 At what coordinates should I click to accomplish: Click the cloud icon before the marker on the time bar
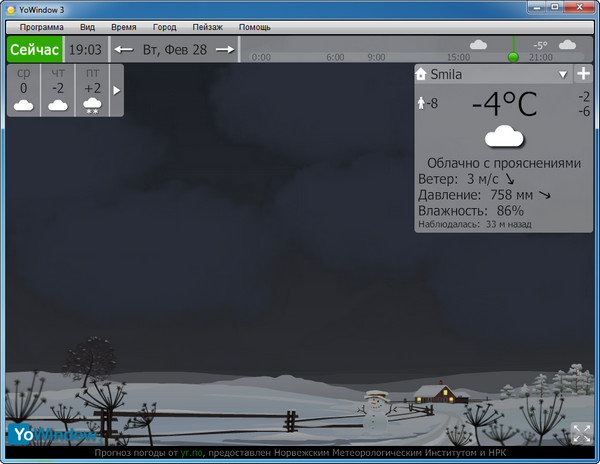pos(478,45)
